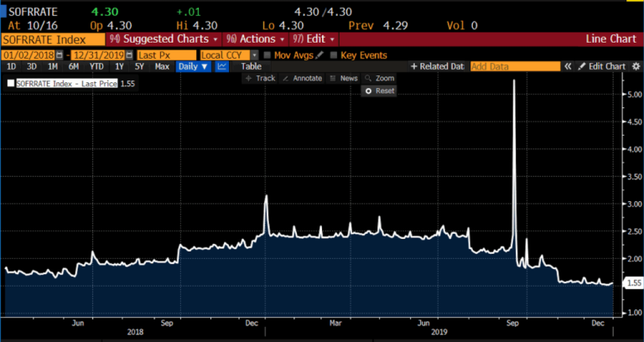Viewport: 644px width, 342px height.
Task: Open the end date calendar picker
Action: pyautogui.click(x=127, y=54)
